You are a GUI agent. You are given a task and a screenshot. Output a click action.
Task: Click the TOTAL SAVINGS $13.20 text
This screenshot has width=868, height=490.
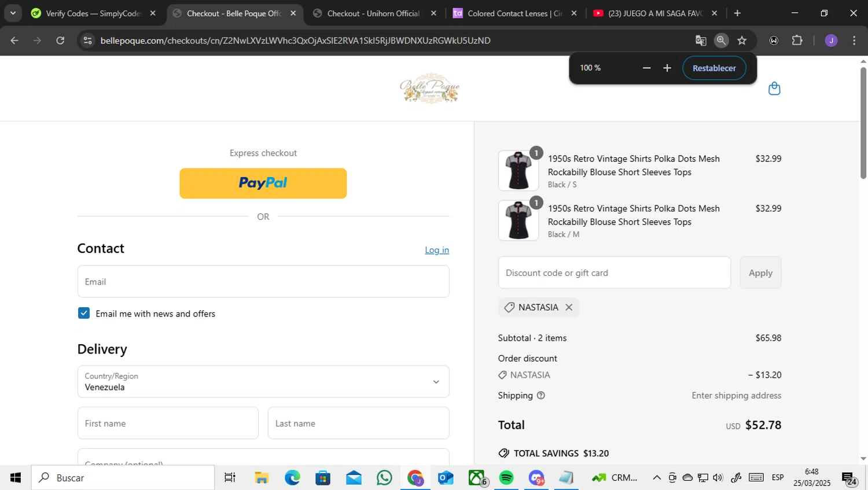(x=561, y=454)
